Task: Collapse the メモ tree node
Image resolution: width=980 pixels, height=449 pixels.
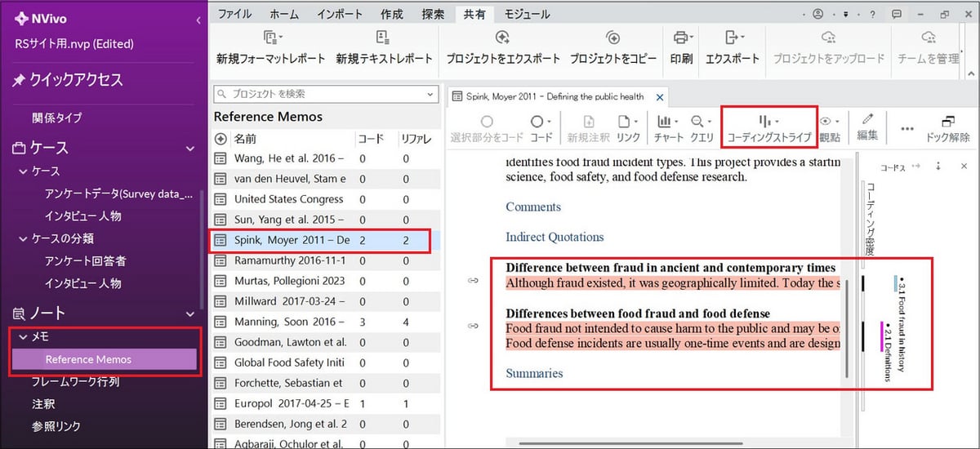Action: click(20, 336)
